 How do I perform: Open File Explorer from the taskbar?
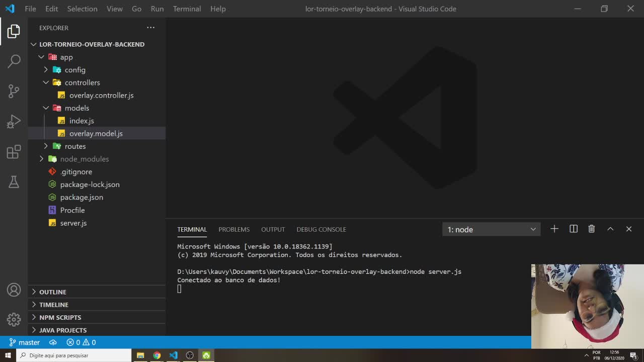click(140, 355)
